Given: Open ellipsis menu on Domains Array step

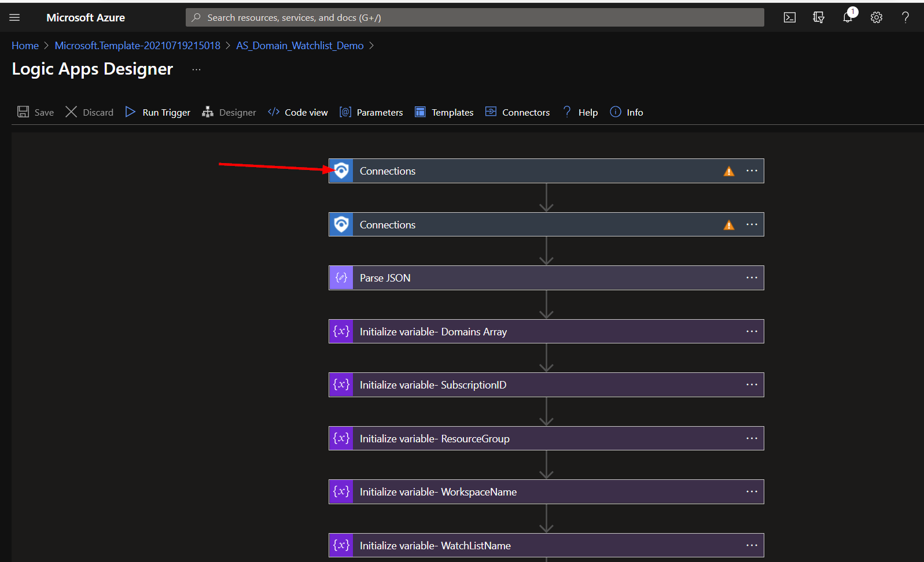Looking at the screenshot, I should pyautogui.click(x=752, y=331).
